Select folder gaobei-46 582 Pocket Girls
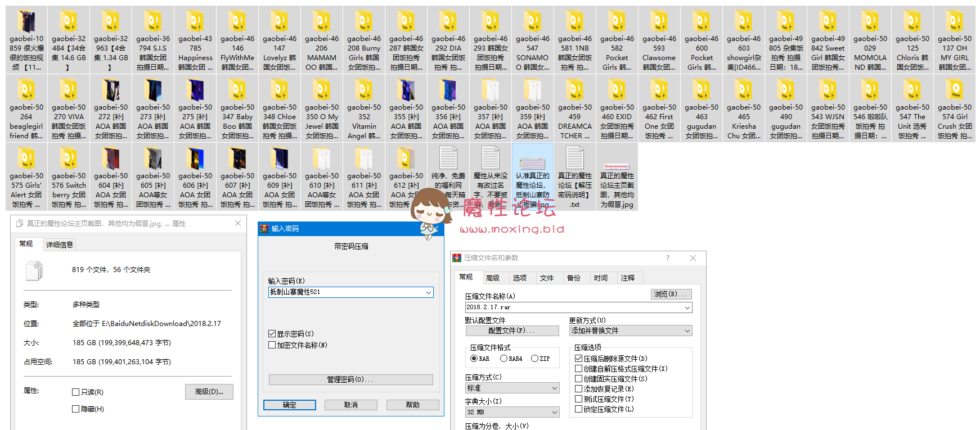980x430 pixels. tap(617, 40)
